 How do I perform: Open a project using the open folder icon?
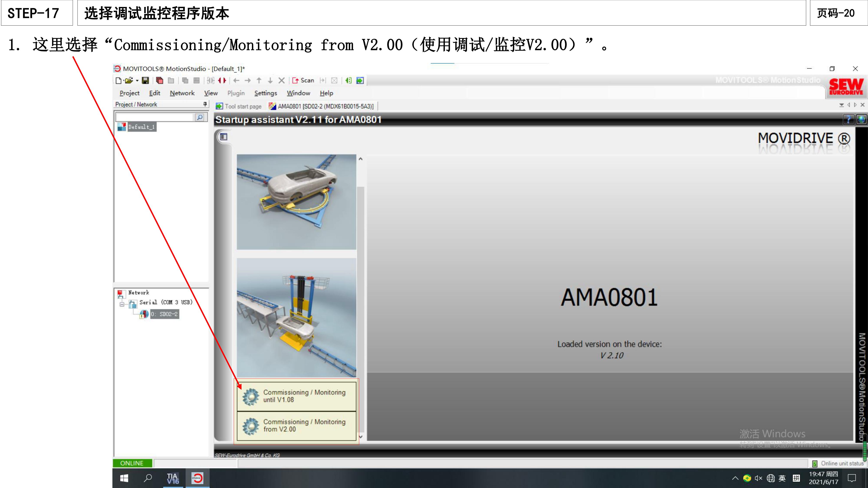click(x=129, y=80)
